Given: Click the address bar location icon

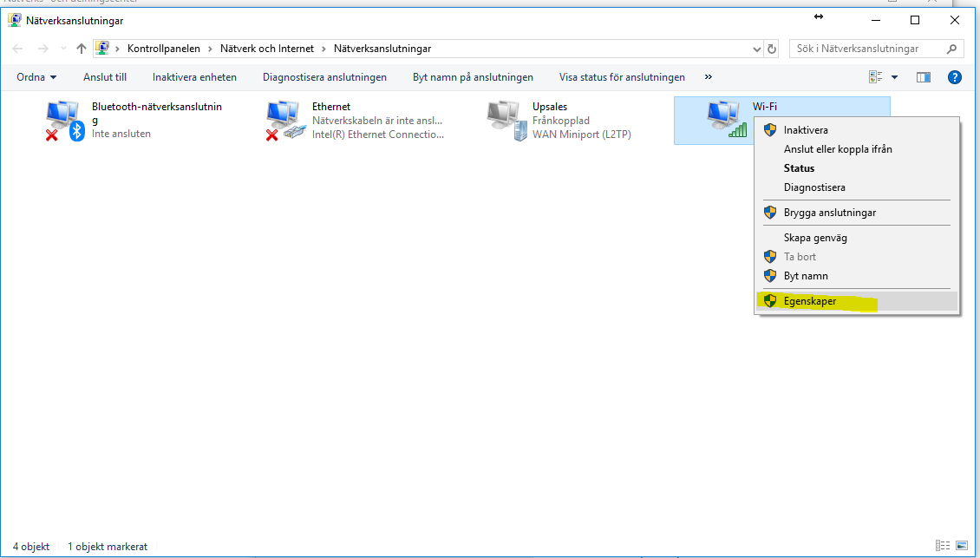Looking at the screenshot, I should 101,49.
